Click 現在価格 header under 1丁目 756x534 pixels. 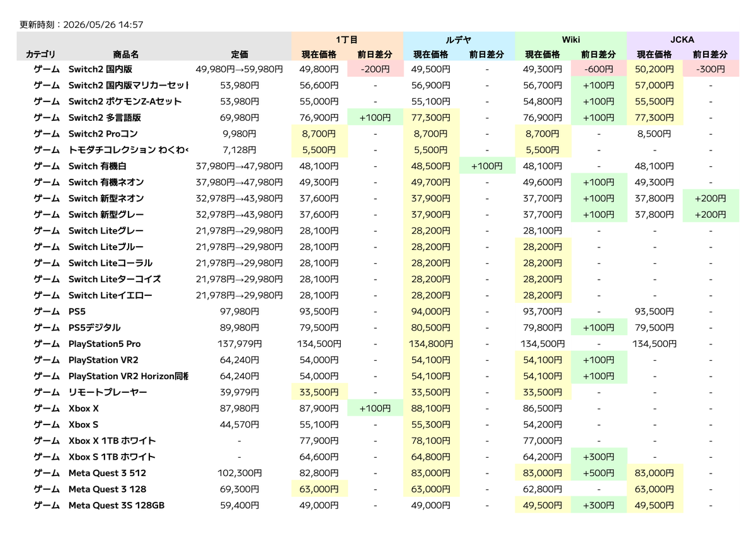coord(319,55)
